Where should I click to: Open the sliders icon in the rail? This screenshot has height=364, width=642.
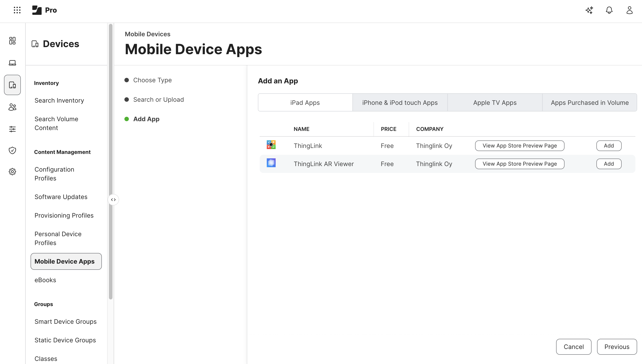[12, 129]
